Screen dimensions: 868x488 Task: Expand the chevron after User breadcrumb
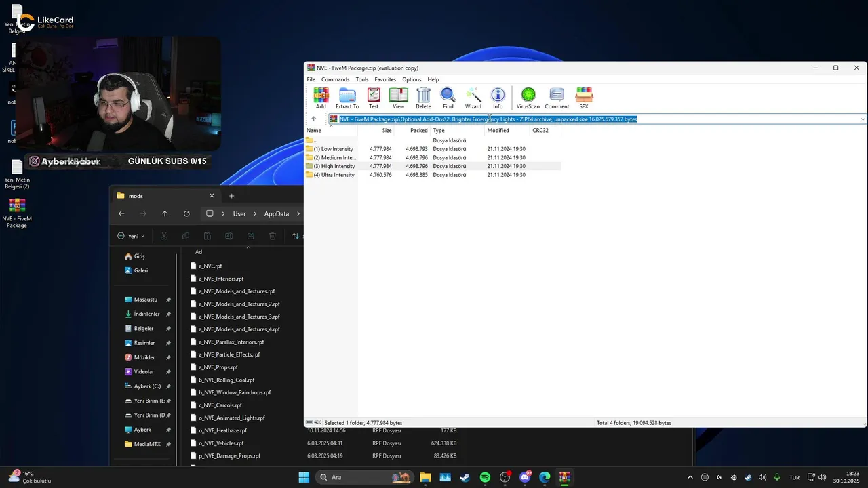pos(256,213)
